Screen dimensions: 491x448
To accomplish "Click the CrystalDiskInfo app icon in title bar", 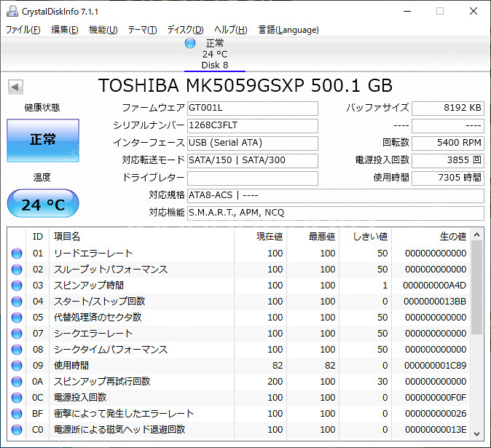I will (12, 11).
